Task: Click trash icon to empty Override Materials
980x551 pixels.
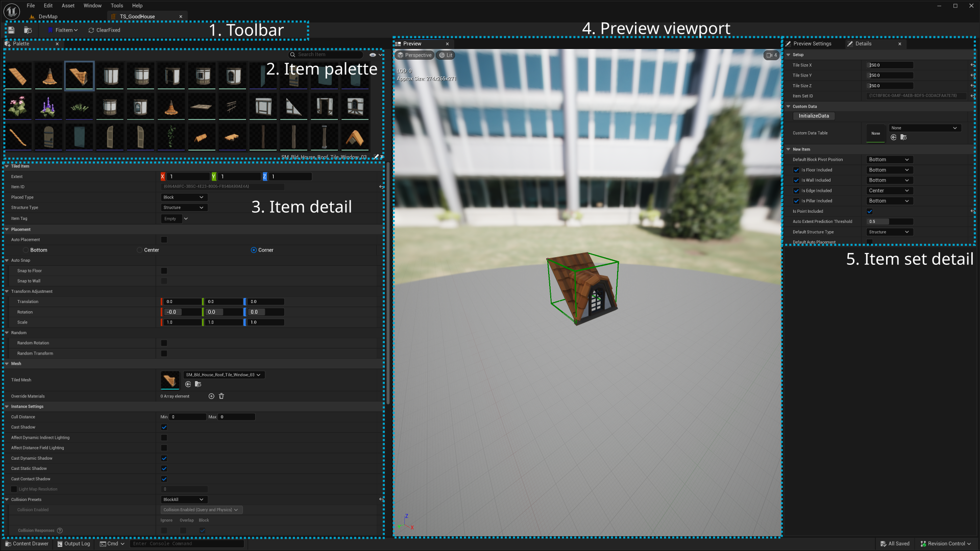Action: (x=222, y=396)
